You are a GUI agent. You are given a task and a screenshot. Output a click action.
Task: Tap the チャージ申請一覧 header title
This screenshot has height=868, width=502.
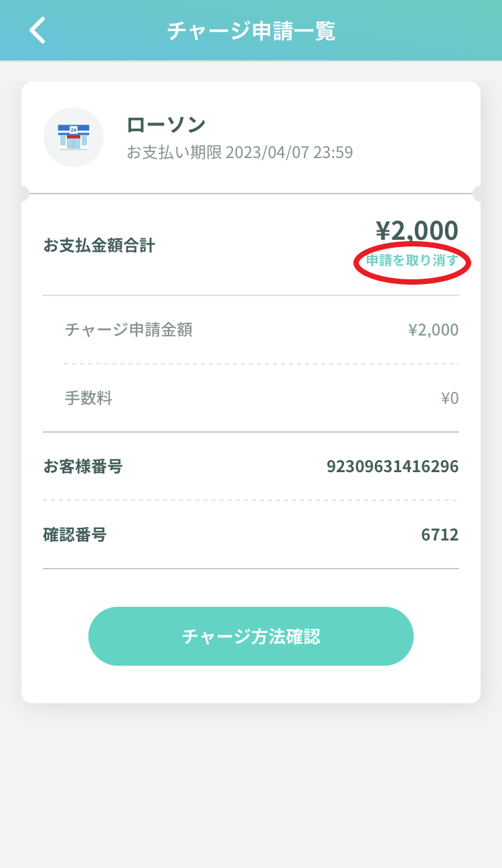251,31
